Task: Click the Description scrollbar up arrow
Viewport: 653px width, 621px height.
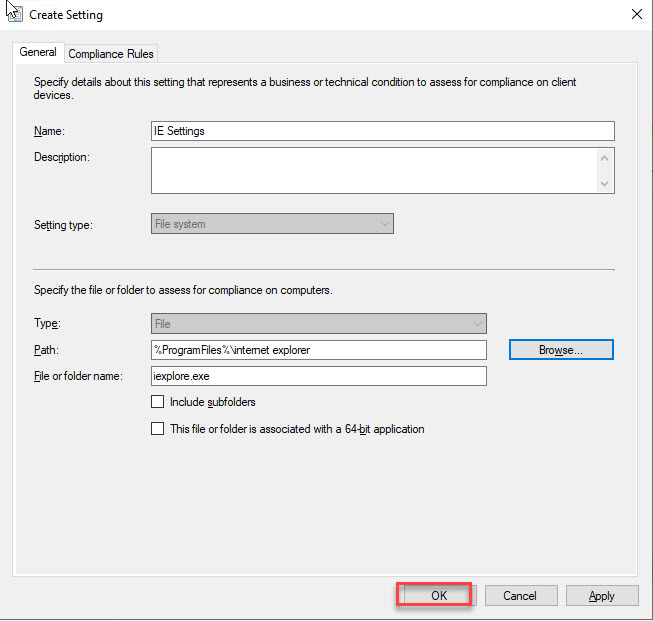Action: 604,157
